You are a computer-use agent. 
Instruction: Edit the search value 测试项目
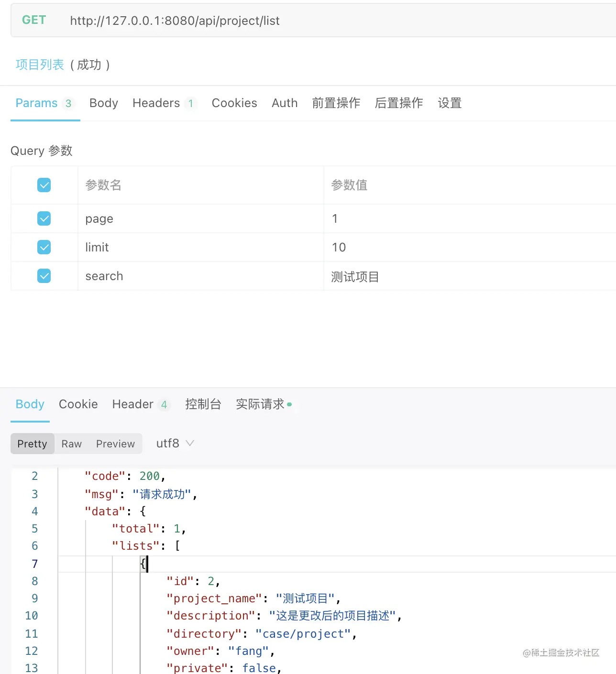pos(470,276)
